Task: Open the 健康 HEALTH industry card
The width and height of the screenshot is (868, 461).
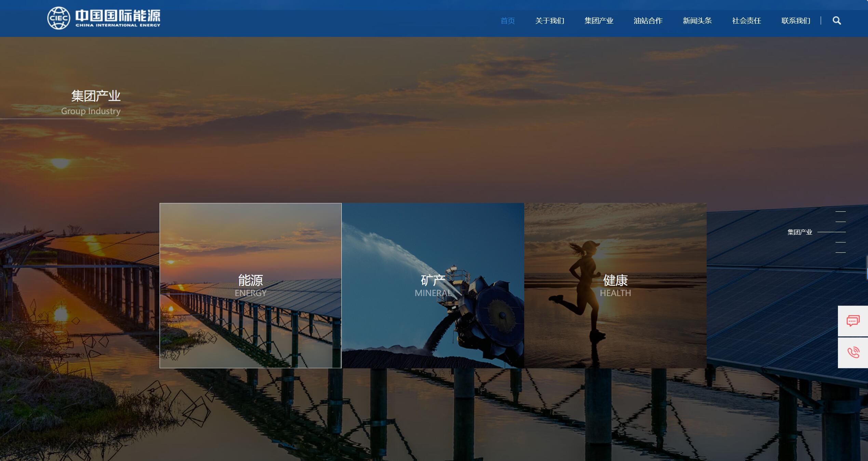Action: point(615,285)
